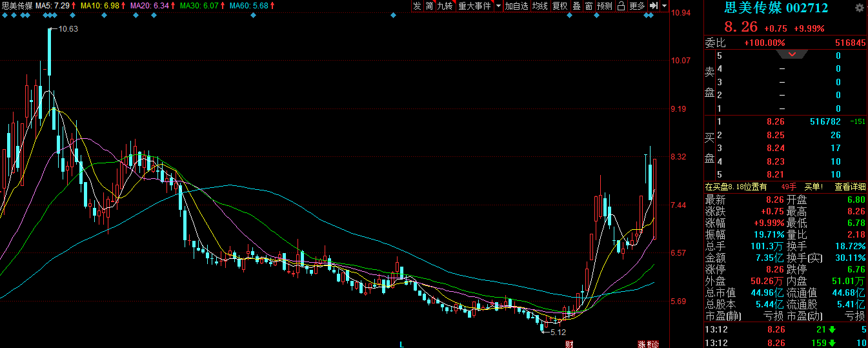The height and width of the screenshot is (348, 868).
Task: Toggle 均线 moving average lines
Action: (540, 6)
